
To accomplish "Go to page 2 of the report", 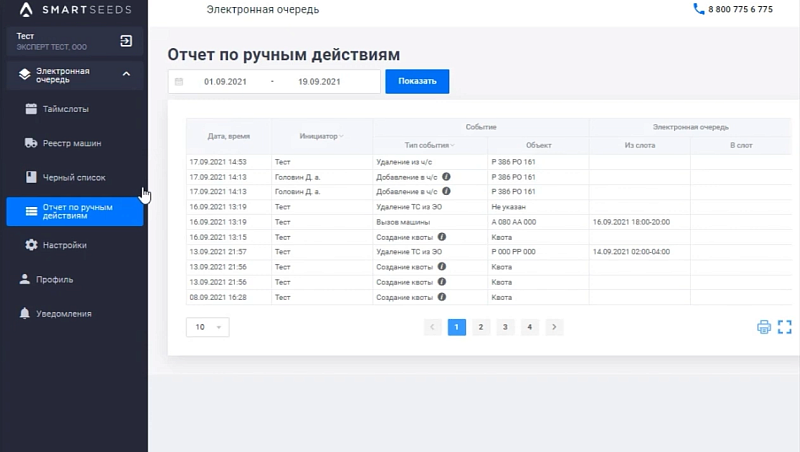I will (x=481, y=327).
